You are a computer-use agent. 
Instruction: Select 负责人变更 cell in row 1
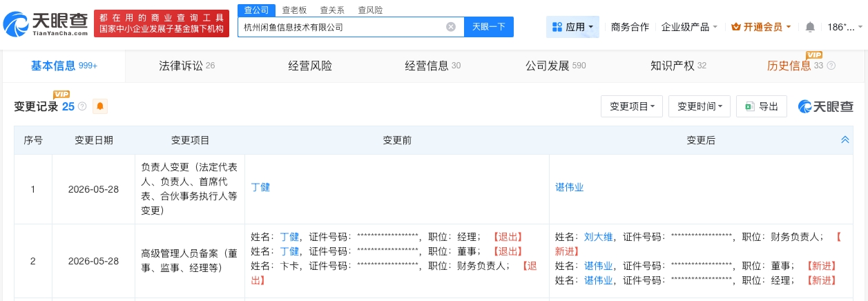(x=190, y=189)
